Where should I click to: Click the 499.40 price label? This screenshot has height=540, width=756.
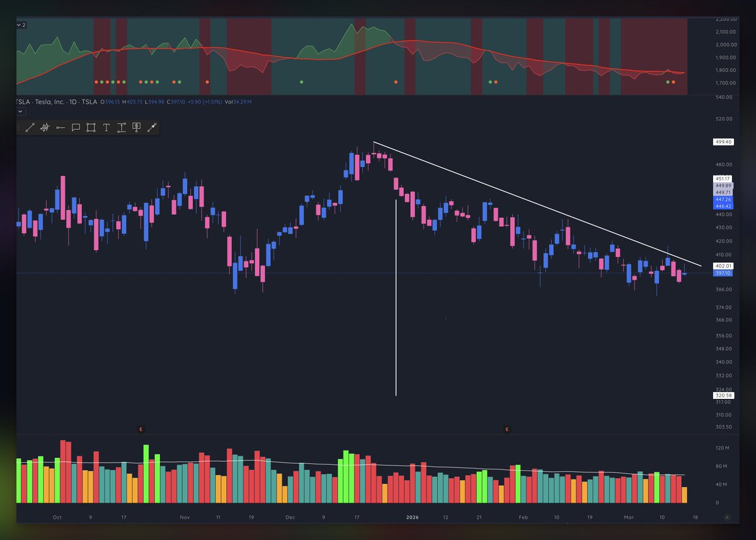[723, 142]
